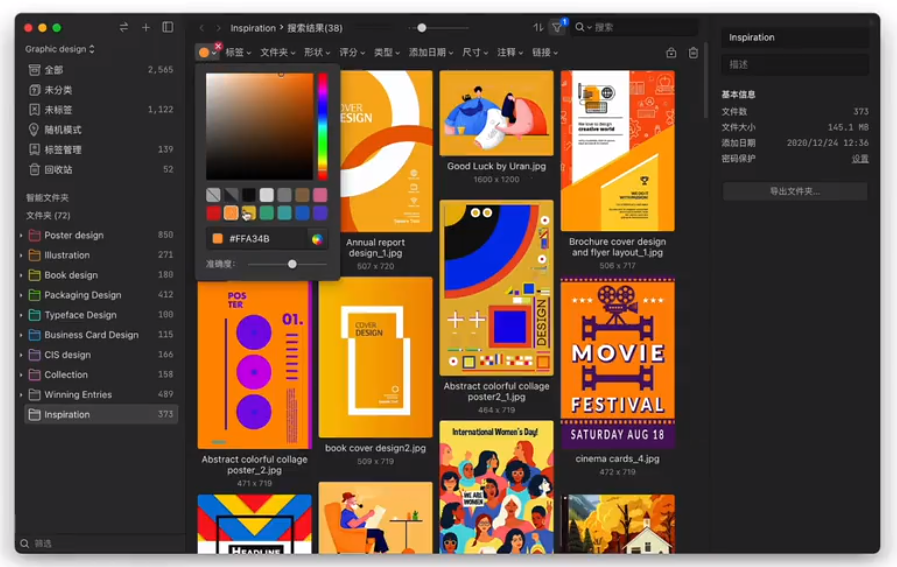Click the 准确度 accuracy slider

point(287,264)
